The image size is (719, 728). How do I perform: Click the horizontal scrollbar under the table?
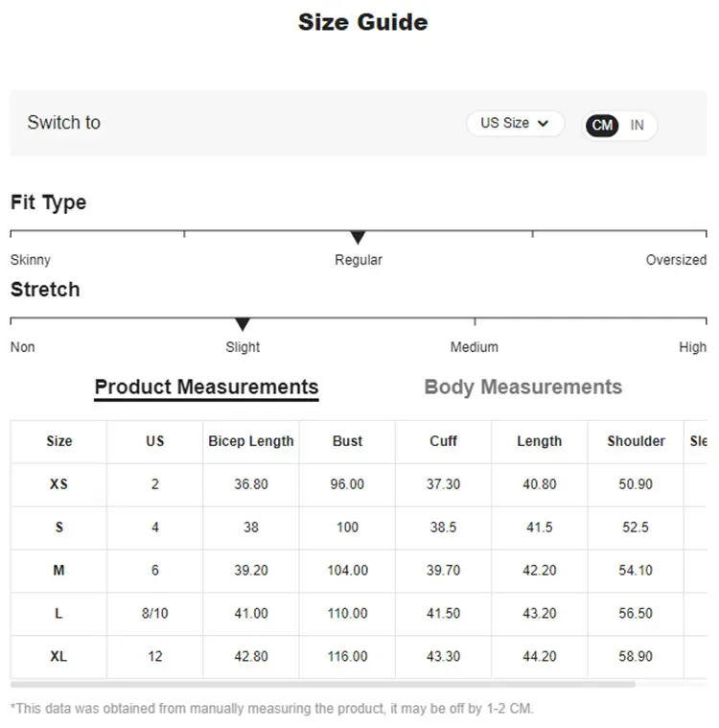pyautogui.click(x=323, y=684)
